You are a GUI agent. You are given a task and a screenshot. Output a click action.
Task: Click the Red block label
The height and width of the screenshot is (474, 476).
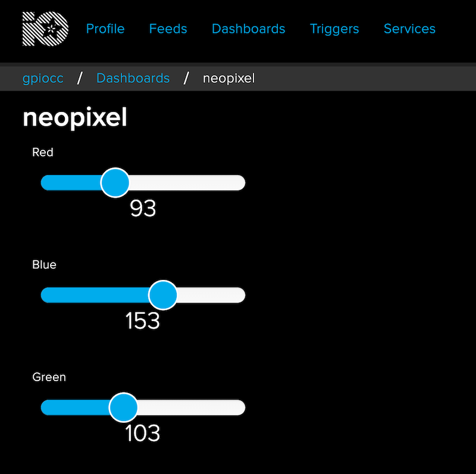43,152
